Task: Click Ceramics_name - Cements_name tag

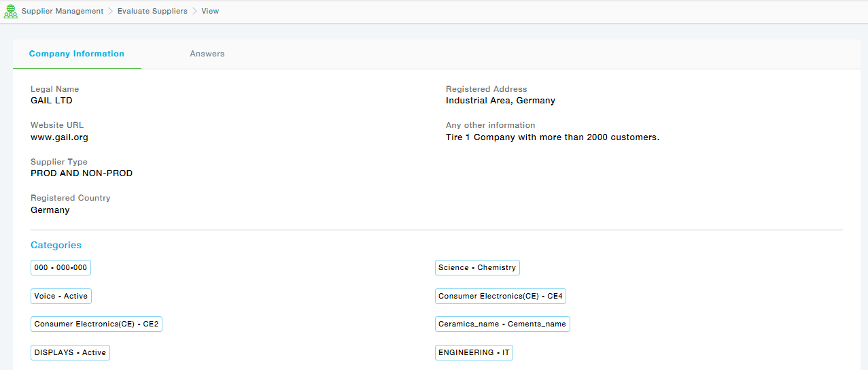Action: (502, 324)
